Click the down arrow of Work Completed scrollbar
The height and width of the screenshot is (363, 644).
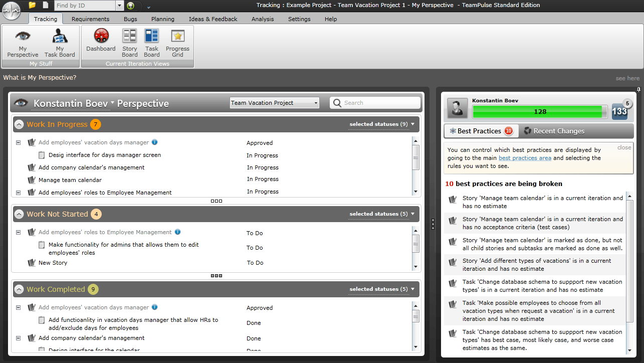click(x=415, y=346)
